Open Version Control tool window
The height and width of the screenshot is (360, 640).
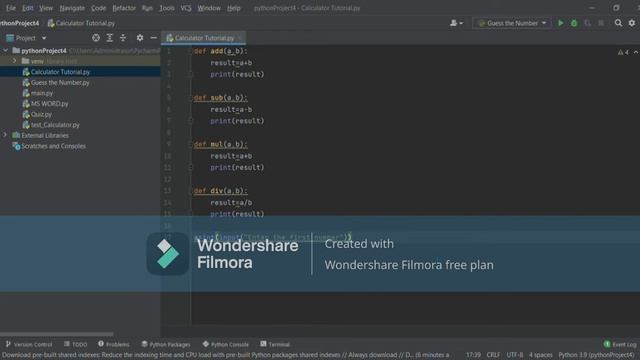click(29, 344)
